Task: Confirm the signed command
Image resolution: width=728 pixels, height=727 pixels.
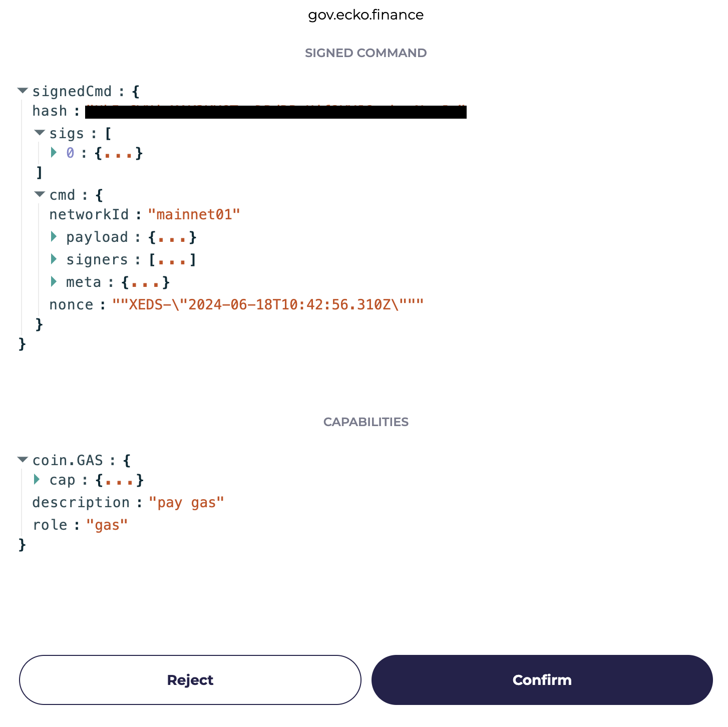Action: pyautogui.click(x=542, y=680)
